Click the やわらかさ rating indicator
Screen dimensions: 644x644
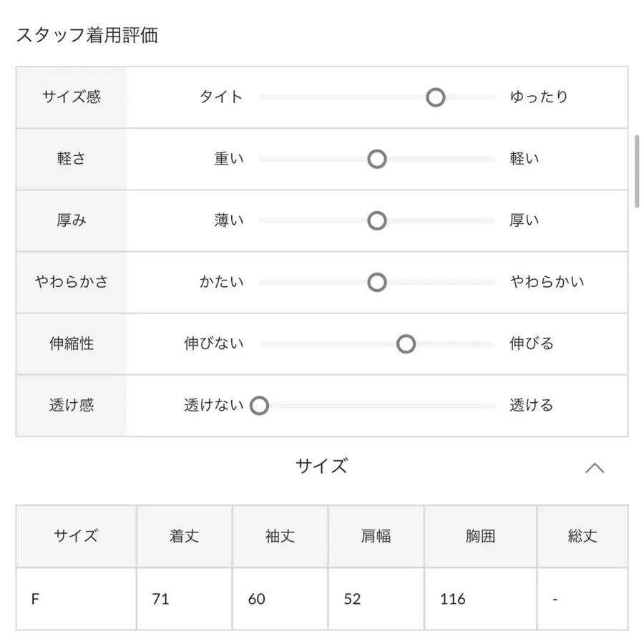(376, 282)
